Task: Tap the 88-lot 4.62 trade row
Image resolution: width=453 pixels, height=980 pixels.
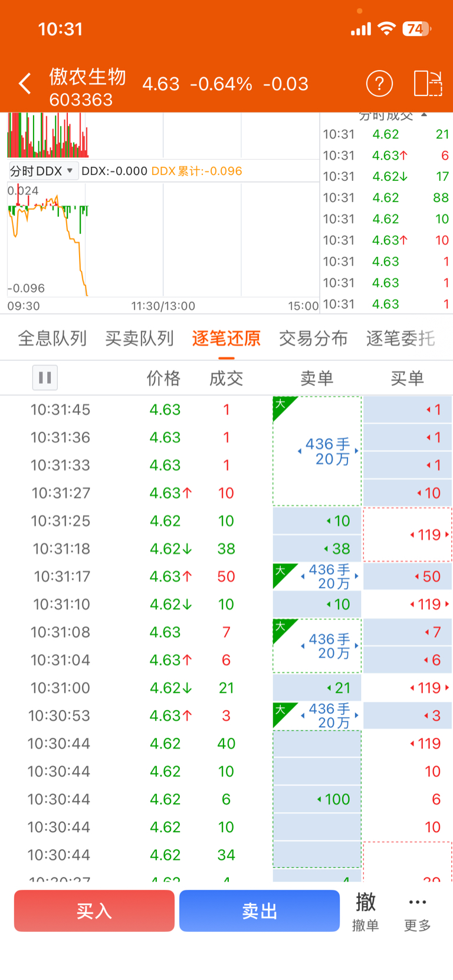Action: pyautogui.click(x=386, y=197)
